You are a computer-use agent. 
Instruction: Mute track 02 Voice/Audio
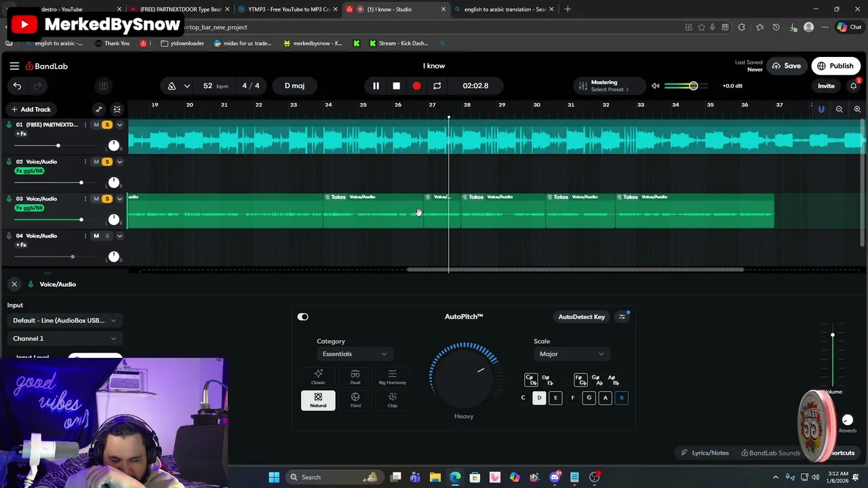(x=96, y=161)
